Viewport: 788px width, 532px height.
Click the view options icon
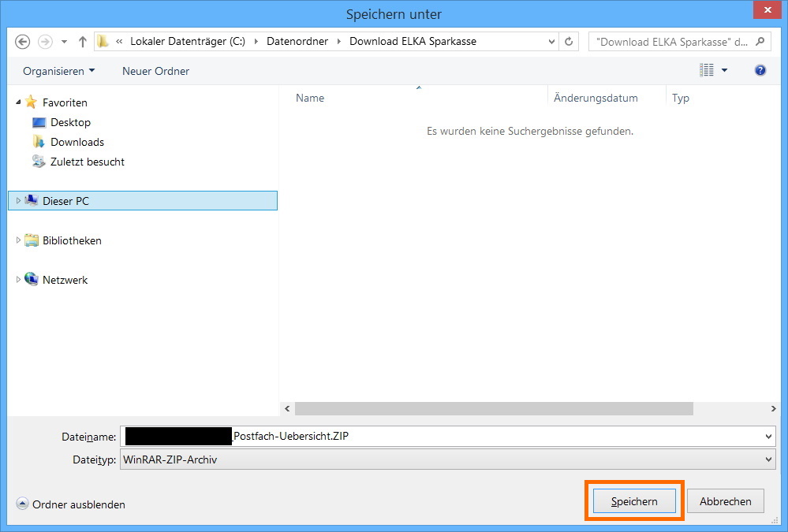tap(707, 71)
